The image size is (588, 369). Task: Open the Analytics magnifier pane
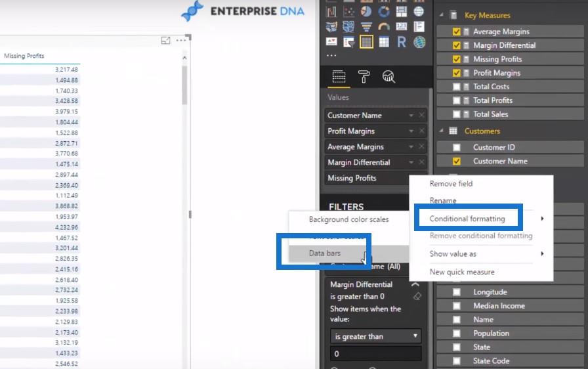pyautogui.click(x=388, y=77)
